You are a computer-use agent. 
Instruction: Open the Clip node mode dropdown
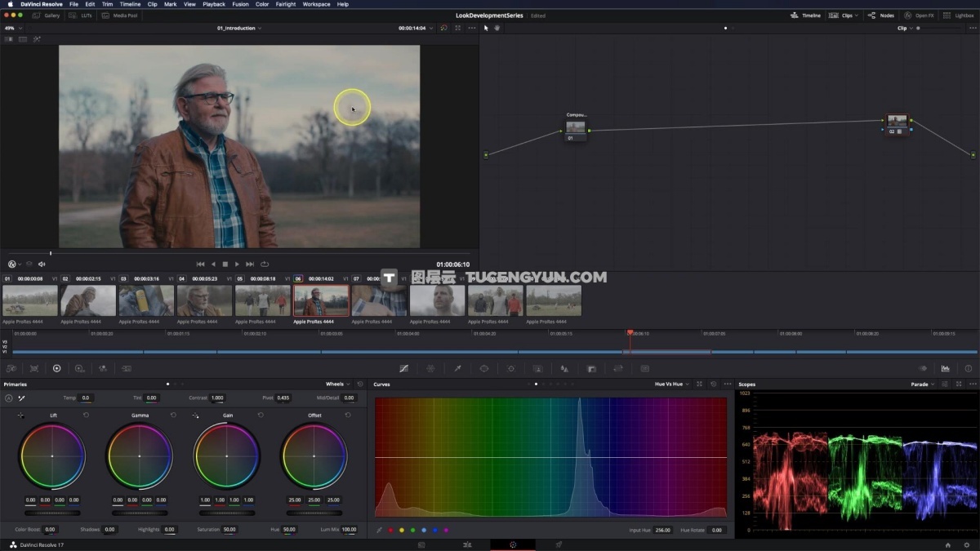pyautogui.click(x=905, y=28)
